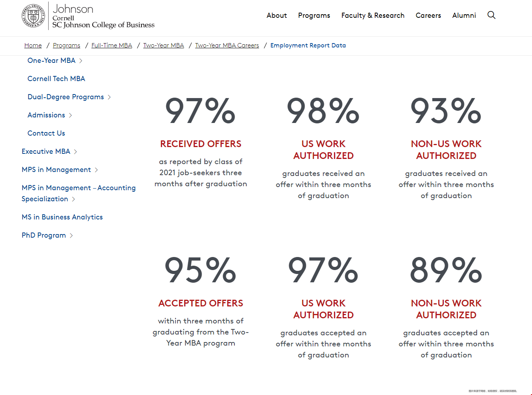Open the MPS in Management link
This screenshot has height=395, width=532.
pos(56,170)
